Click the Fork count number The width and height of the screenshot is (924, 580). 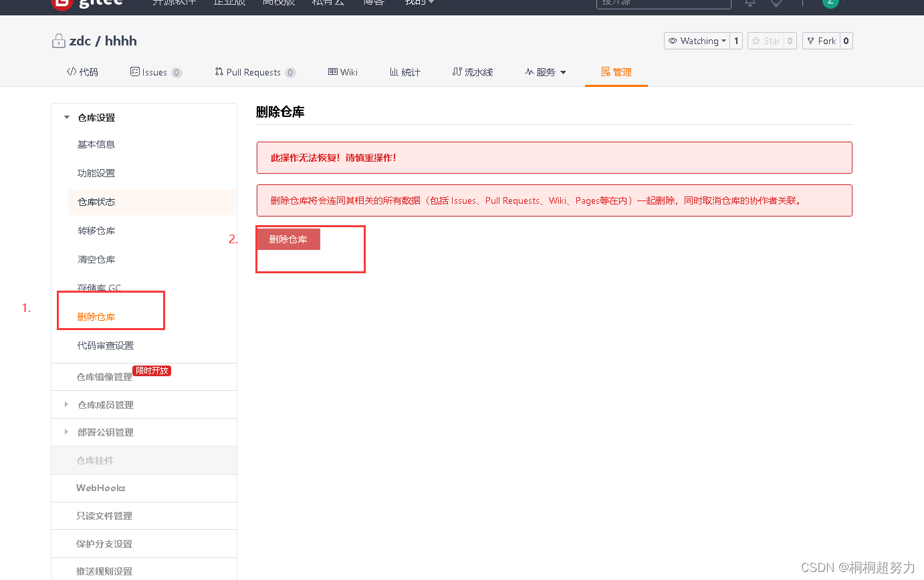coord(846,41)
